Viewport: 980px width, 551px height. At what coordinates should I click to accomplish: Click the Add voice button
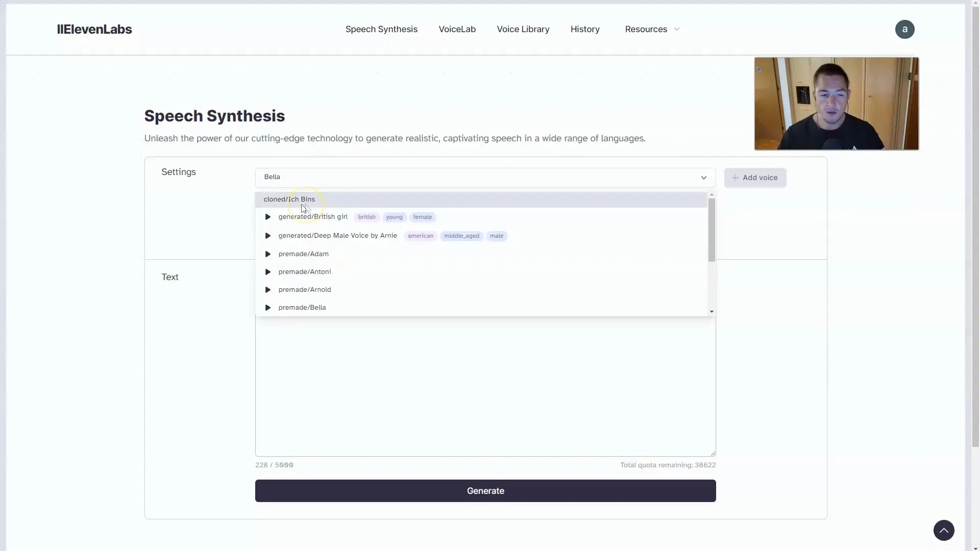pos(755,178)
